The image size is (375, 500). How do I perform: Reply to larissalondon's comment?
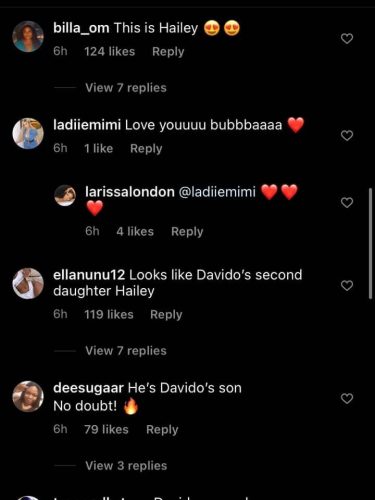pos(187,232)
